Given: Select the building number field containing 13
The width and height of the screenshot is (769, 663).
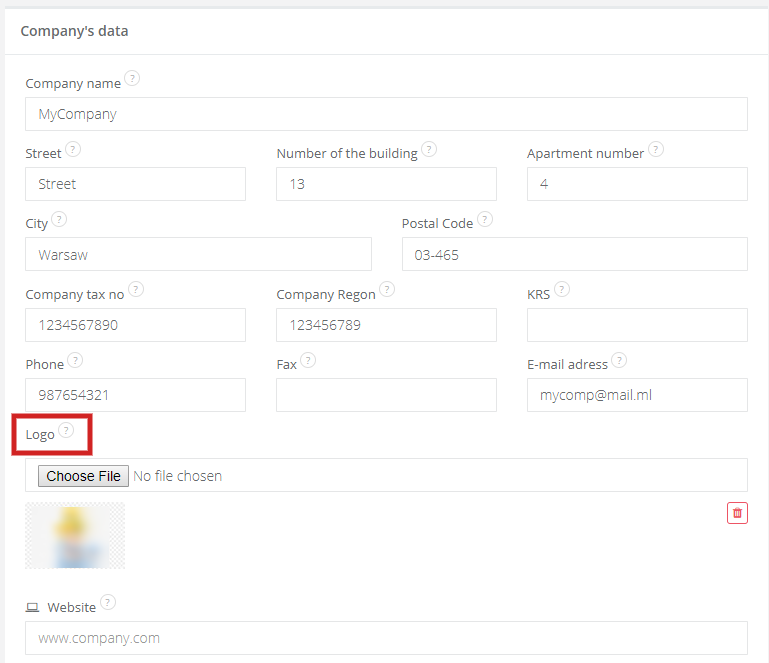Looking at the screenshot, I should (386, 184).
